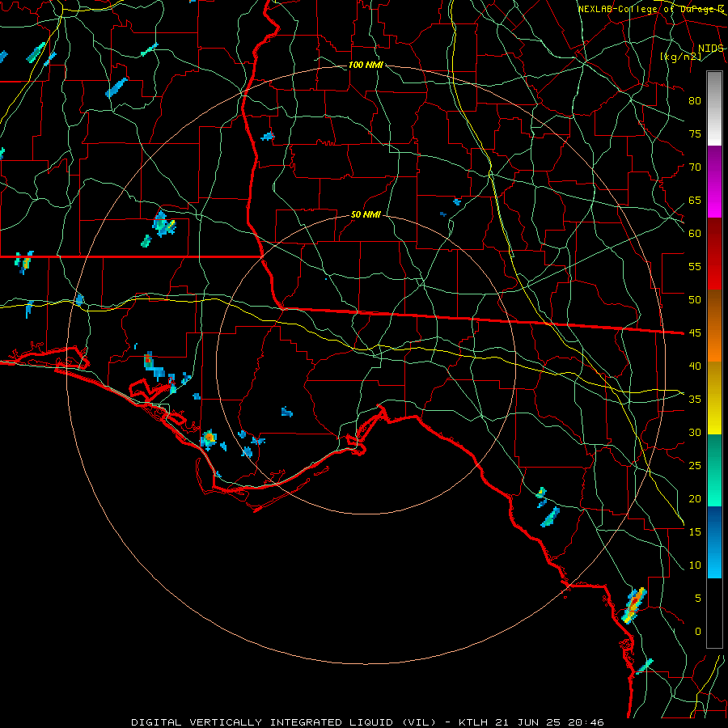Click the brown-orange segment of the VIL legend
728x728 pixels.
714,326
